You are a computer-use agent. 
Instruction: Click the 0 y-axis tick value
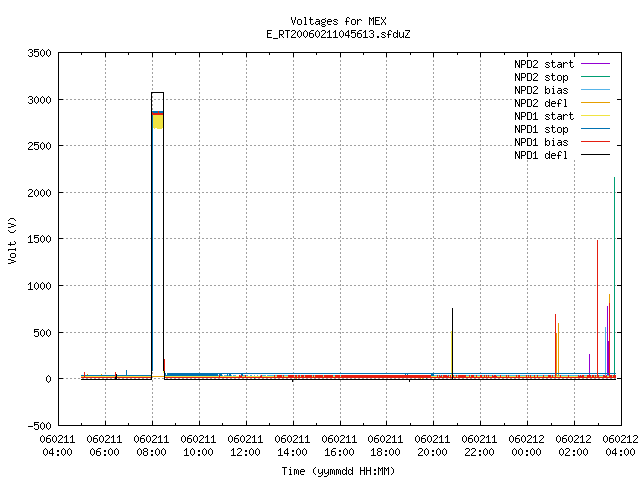pos(49,379)
